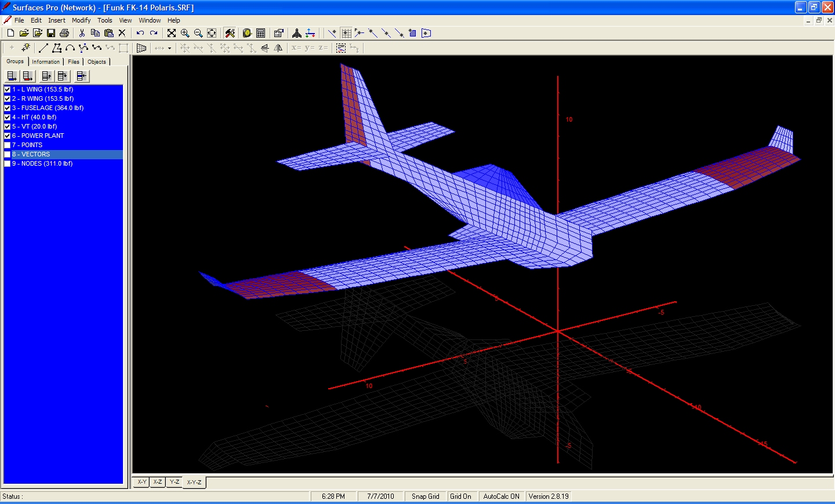This screenshot has width=835, height=504.
Task: Click the airplane icon in toolbar
Action: pos(297,33)
